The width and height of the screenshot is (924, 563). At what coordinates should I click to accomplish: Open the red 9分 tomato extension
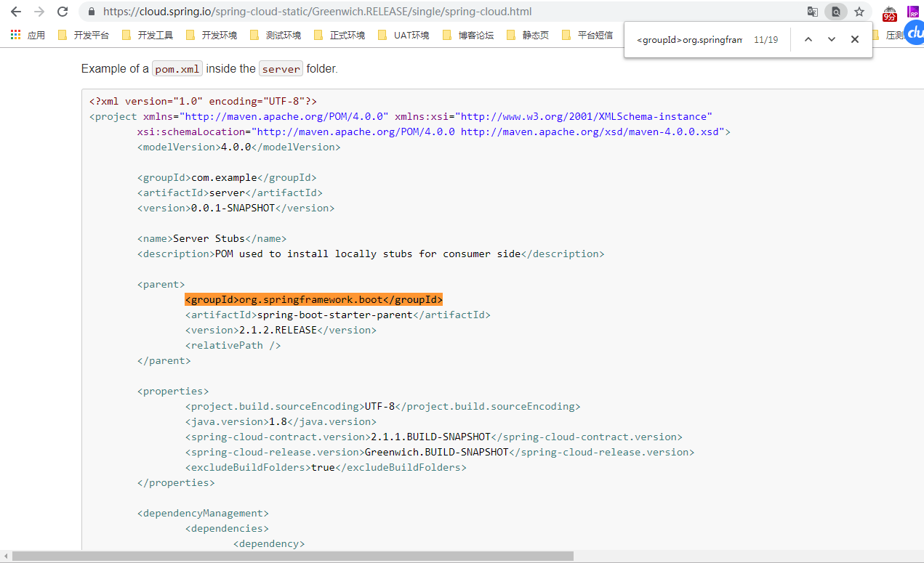pyautogui.click(x=888, y=14)
